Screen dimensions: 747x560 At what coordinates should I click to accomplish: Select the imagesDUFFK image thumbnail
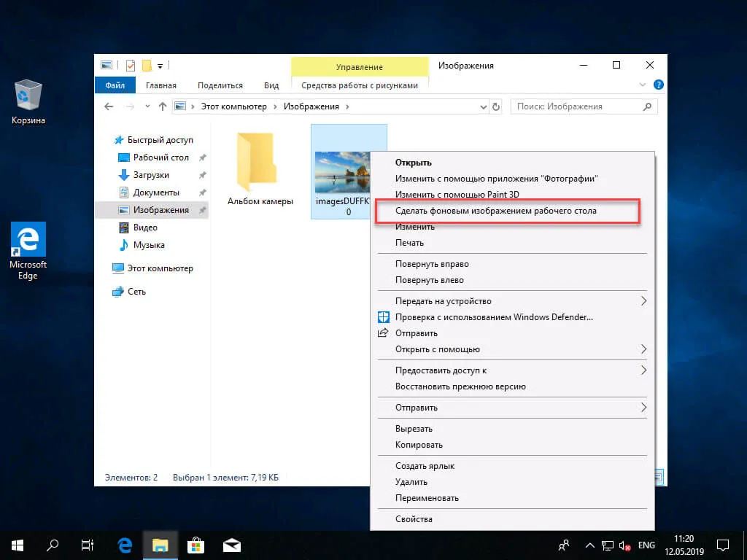pos(342,172)
